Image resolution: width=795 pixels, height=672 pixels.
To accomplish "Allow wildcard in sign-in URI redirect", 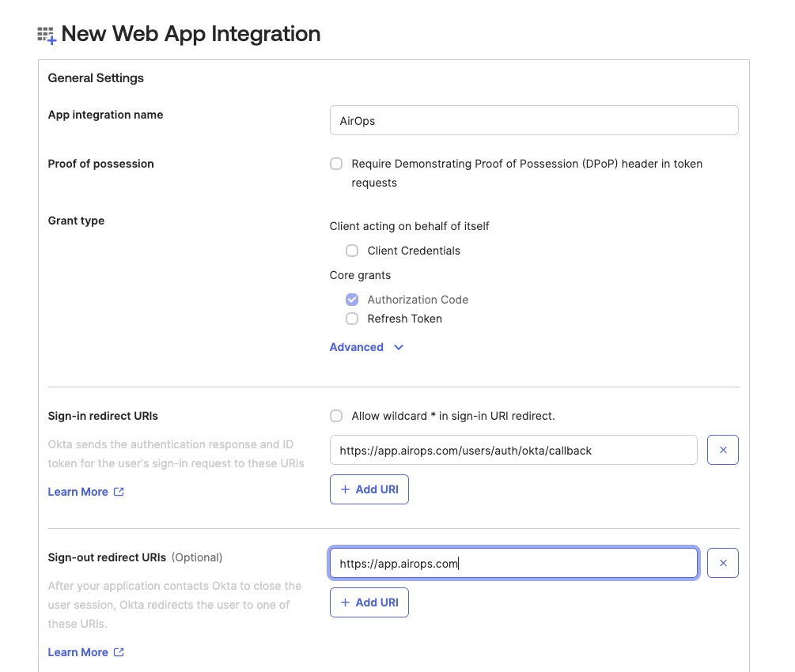I will [x=336, y=416].
